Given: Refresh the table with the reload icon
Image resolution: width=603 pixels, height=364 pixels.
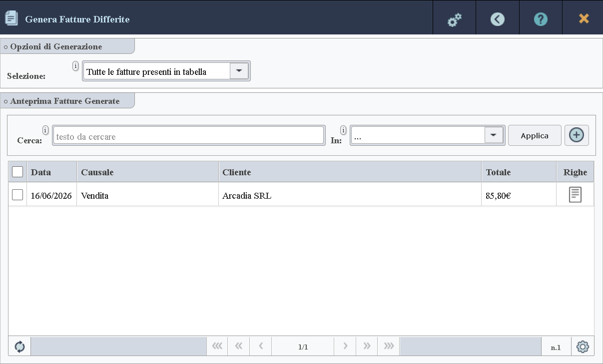Looking at the screenshot, I should [19, 347].
